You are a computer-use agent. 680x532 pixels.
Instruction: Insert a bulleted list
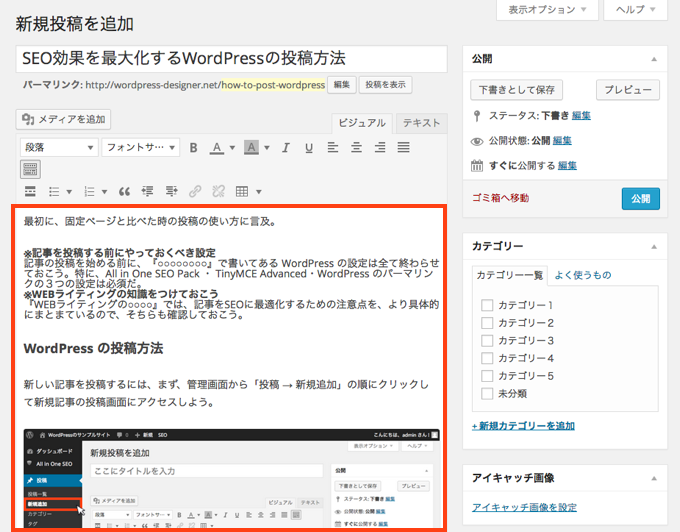pyautogui.click(x=54, y=191)
